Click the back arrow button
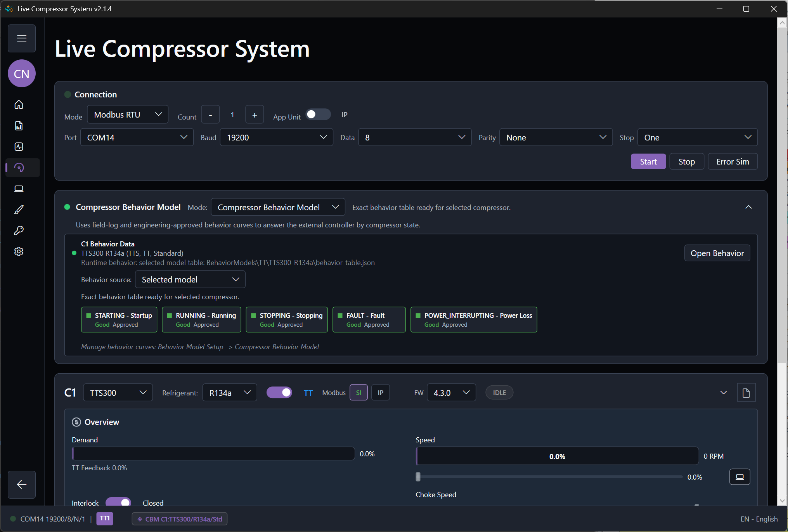Viewport: 788px width, 532px height. (22, 484)
